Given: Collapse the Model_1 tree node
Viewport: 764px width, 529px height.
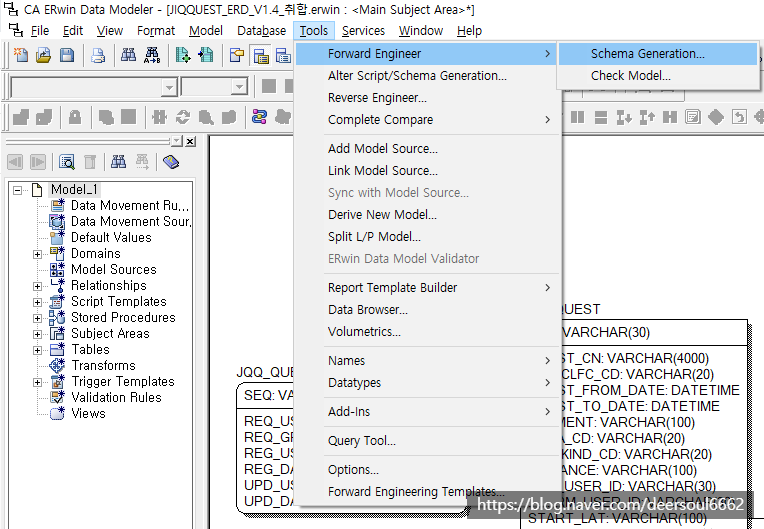Looking at the screenshot, I should pyautogui.click(x=18, y=190).
